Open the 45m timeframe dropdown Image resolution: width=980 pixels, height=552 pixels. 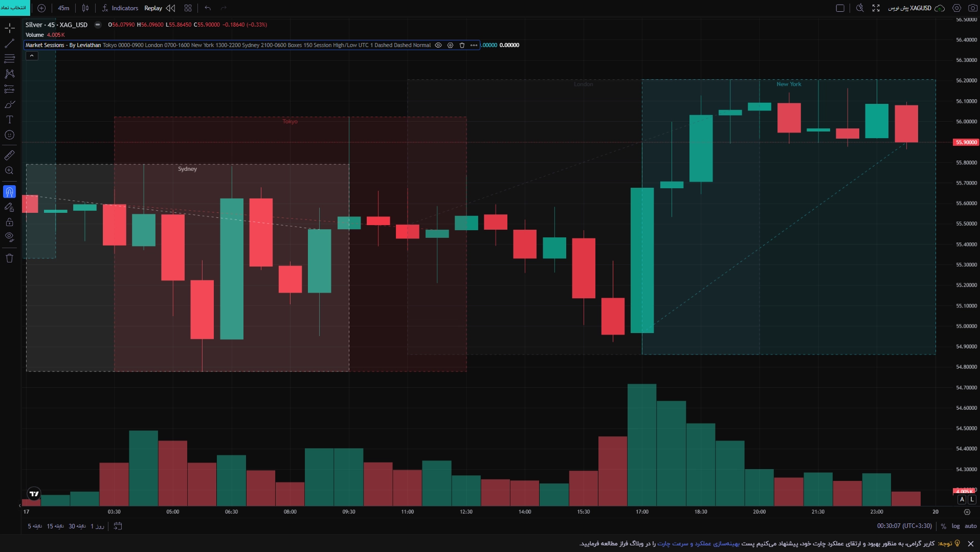click(x=63, y=8)
